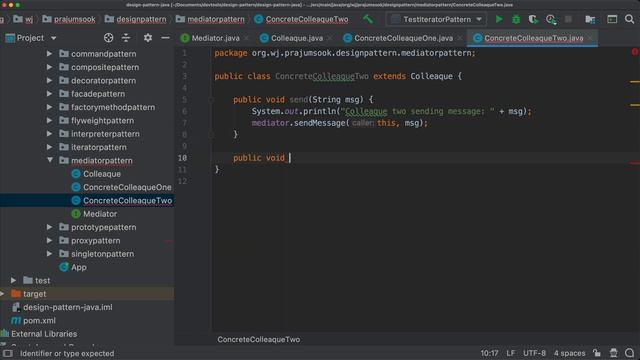Open inspections profile icon in status bar
This screenshot has height=360, width=640.
click(613, 353)
